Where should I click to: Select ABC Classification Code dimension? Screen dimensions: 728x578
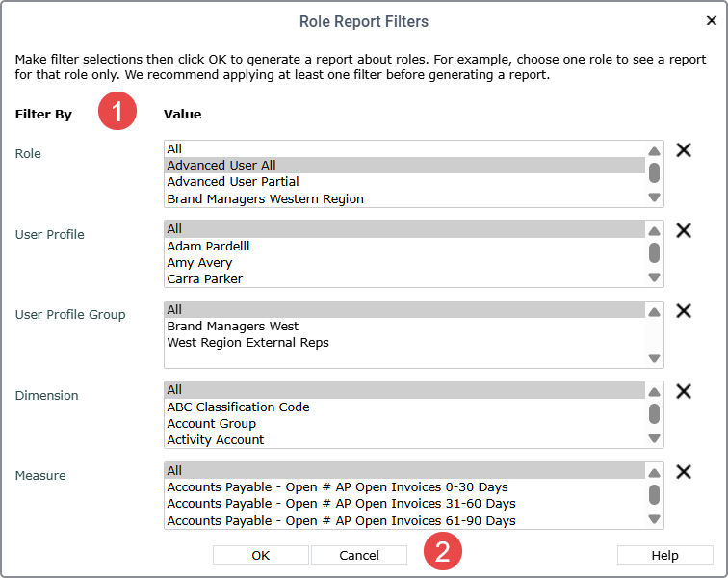click(x=404, y=407)
